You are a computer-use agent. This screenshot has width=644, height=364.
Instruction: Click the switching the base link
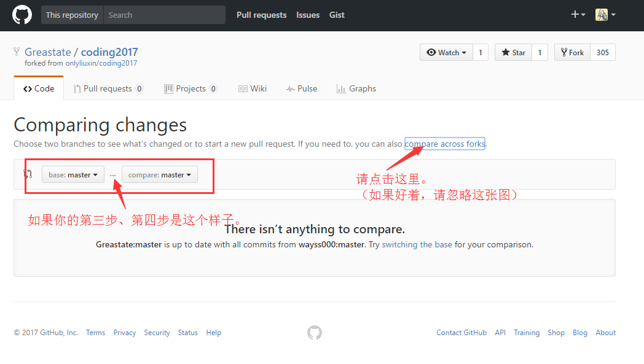click(x=417, y=244)
